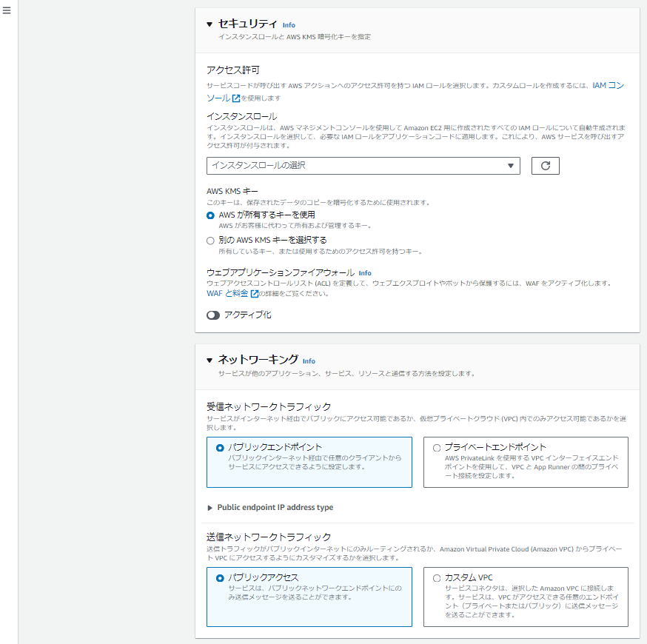Collapse the セキュリティ section
This screenshot has height=644, width=647.
[209, 24]
